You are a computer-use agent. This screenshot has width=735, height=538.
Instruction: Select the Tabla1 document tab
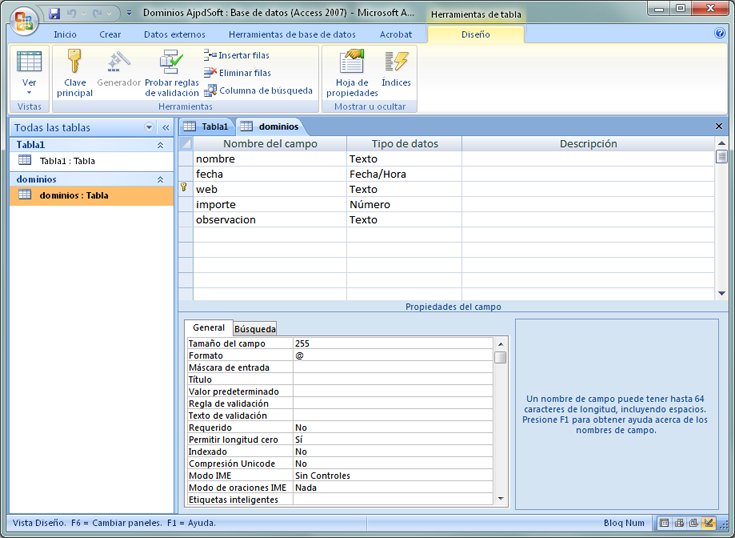tap(206, 127)
